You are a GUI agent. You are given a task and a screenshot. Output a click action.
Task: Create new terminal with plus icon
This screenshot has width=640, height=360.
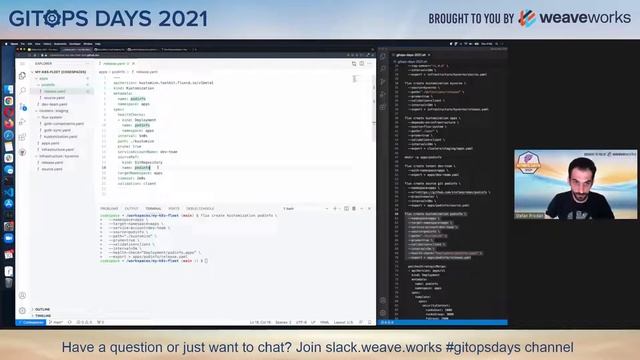click(335, 209)
